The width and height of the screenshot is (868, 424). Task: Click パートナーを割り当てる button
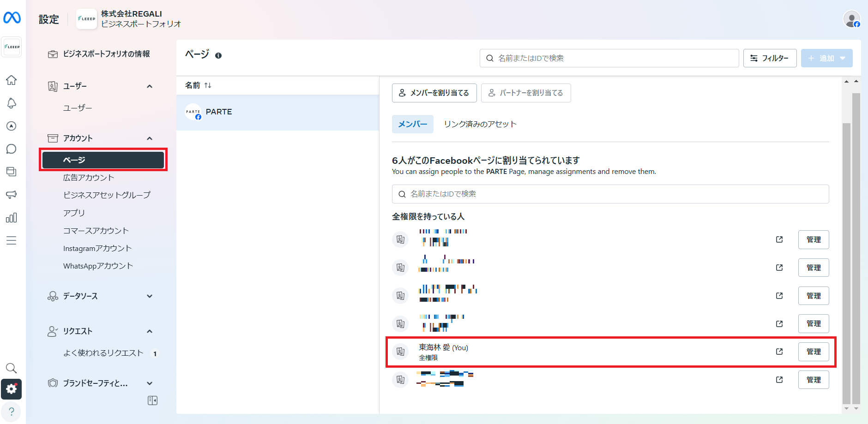pos(526,93)
